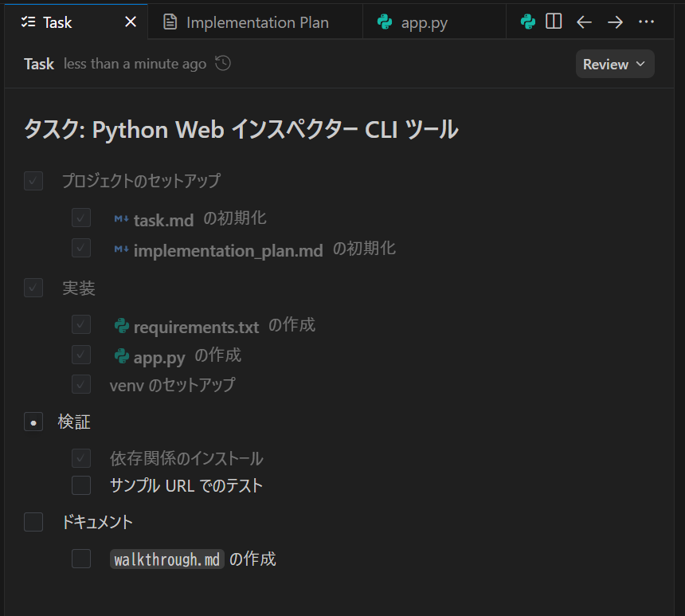Click the document icon on Implementation Plan tab
685x616 pixels.
coord(170,22)
